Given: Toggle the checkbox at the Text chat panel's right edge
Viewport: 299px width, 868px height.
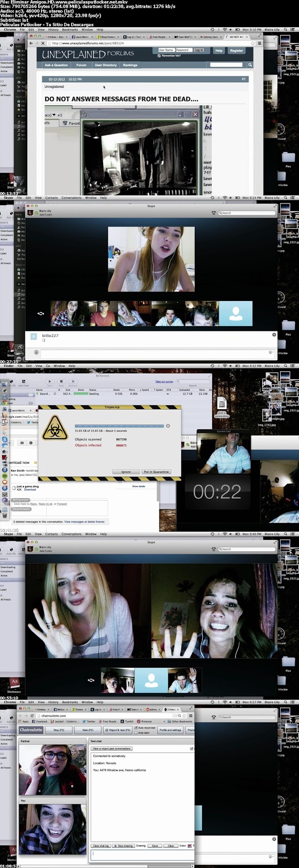Looking at the screenshot, I should 192,749.
